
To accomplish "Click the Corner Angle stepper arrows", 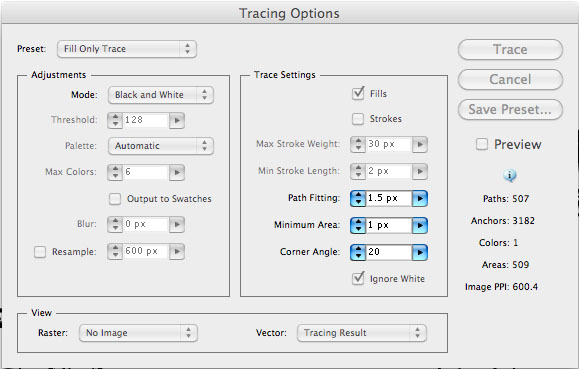I will coord(358,252).
